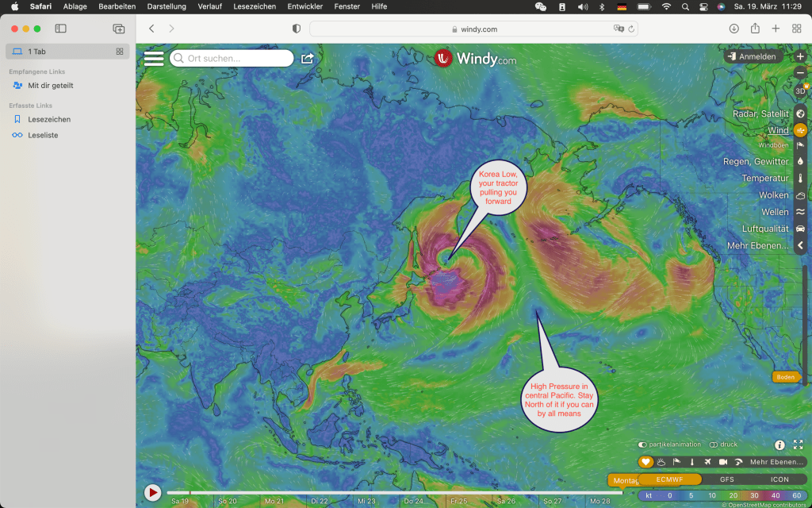Toggle the partikelanimation switch

[x=643, y=444]
